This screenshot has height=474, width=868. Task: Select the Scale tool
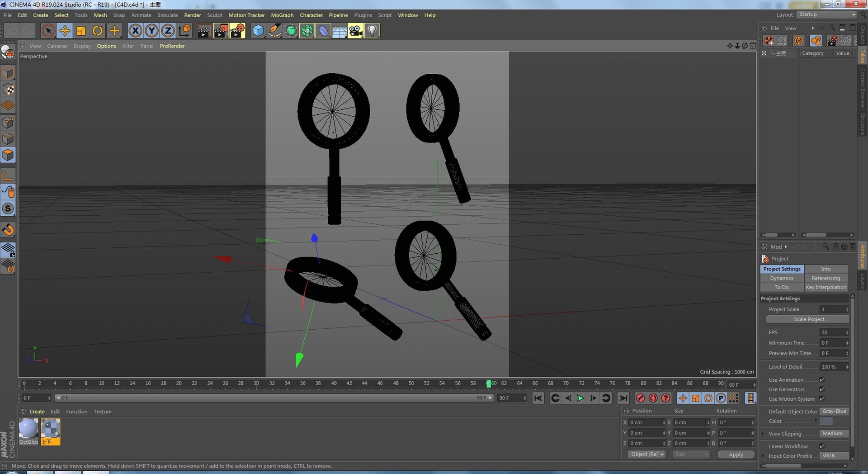pos(81,31)
